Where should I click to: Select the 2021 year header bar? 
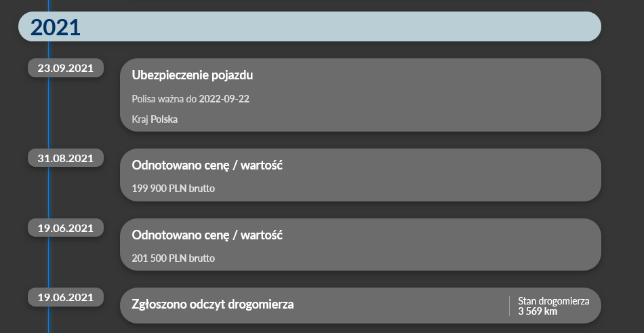pos(310,26)
